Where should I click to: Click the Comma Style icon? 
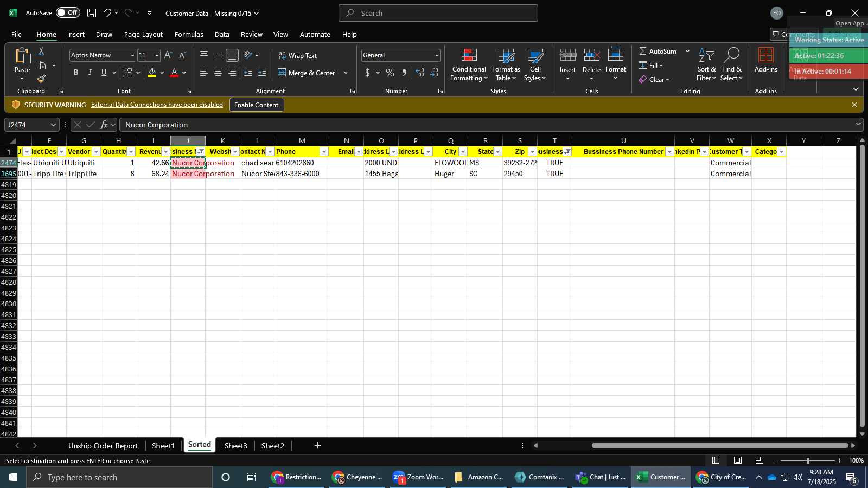404,73
